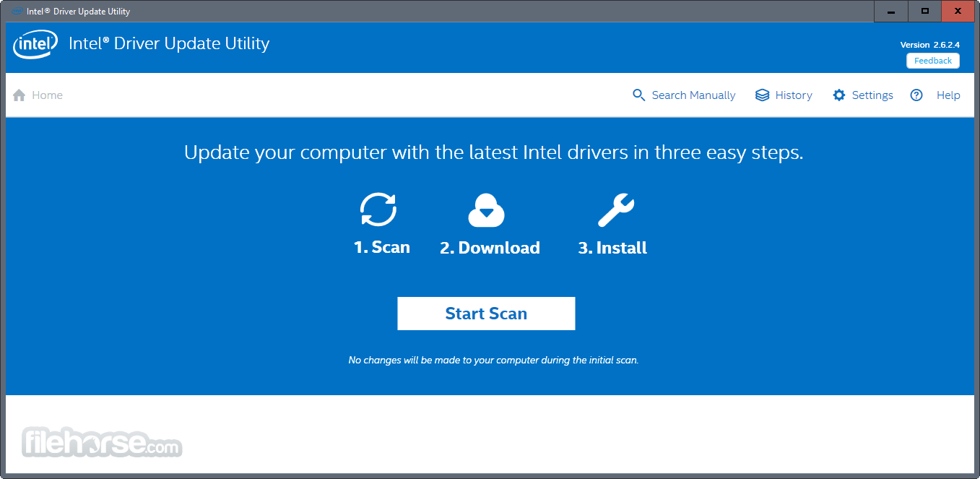Click the 'No changes will be made' note
Image resolution: width=980 pixels, height=479 pixels.
[x=493, y=360]
